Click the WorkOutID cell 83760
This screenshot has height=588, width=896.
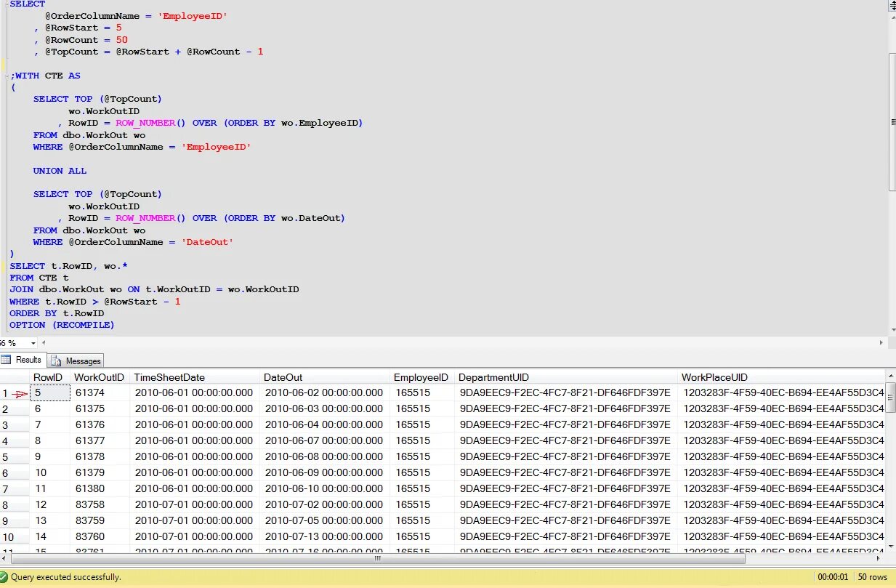100,536
